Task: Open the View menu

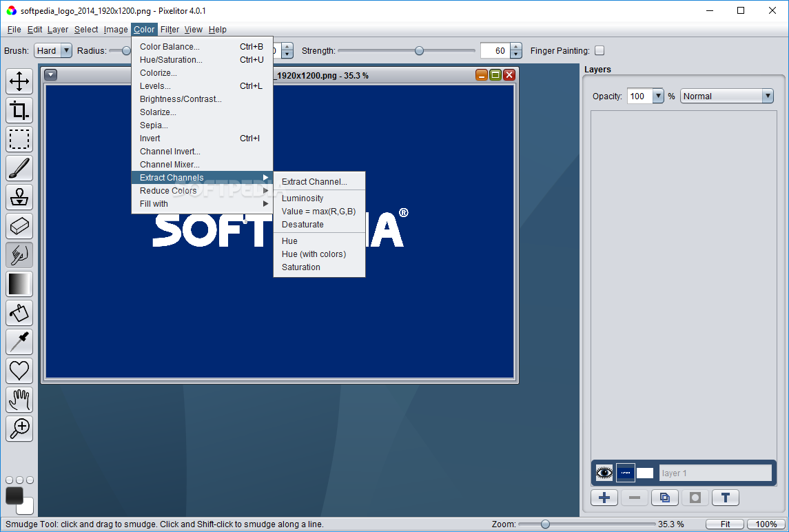Action: [193, 29]
